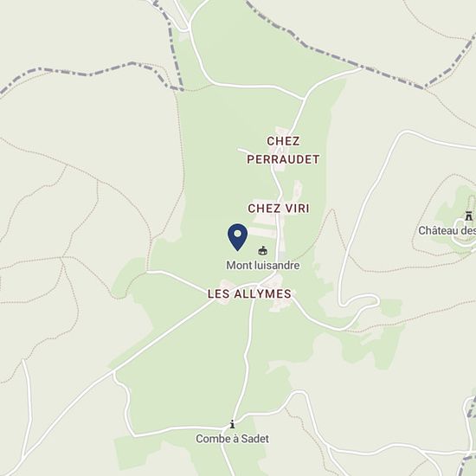Screen dimensions: 476x476
Task: Click the Combe à Sadet label
Action: point(232,439)
